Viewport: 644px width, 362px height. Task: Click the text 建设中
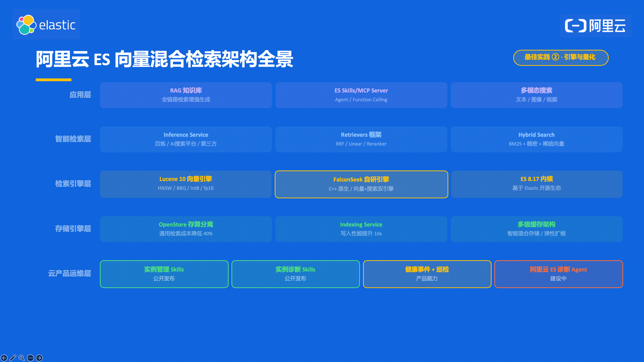point(558,279)
